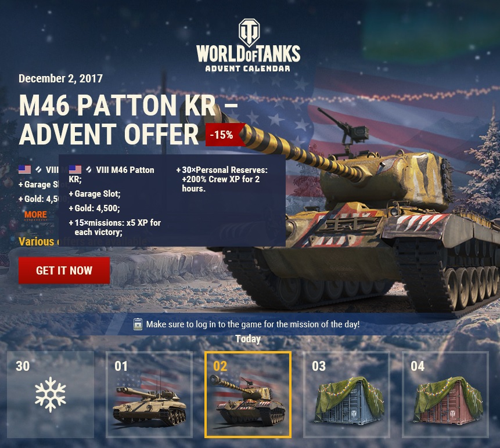Screen dimensions: 500x448
Task: Click the Advent Calendar subtitle text
Action: click(x=248, y=68)
